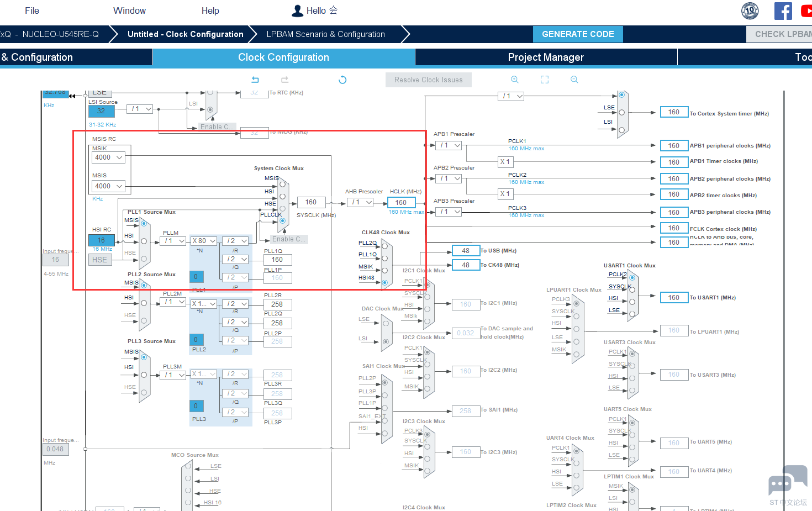Click the To USART1 (MHz) 160 field

coord(674,298)
